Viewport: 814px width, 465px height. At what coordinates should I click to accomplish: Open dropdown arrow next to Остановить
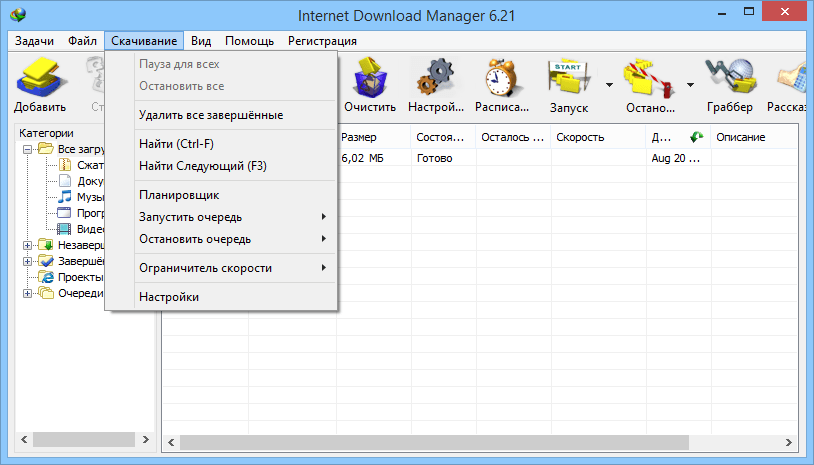coord(690,84)
